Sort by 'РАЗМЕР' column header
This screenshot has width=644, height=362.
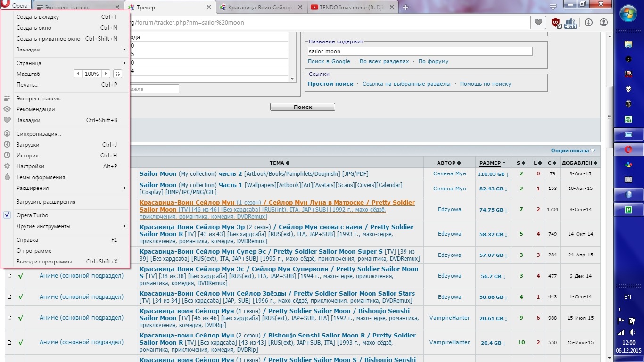(492, 163)
